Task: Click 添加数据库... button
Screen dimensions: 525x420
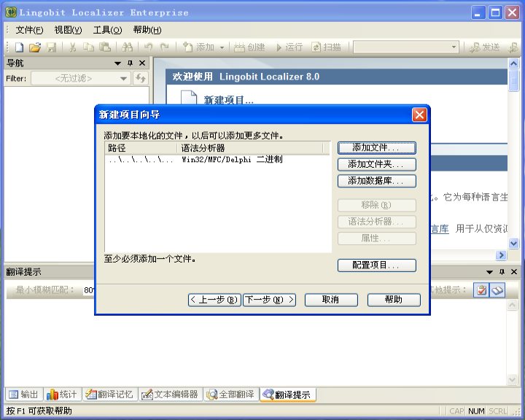Action: click(377, 181)
